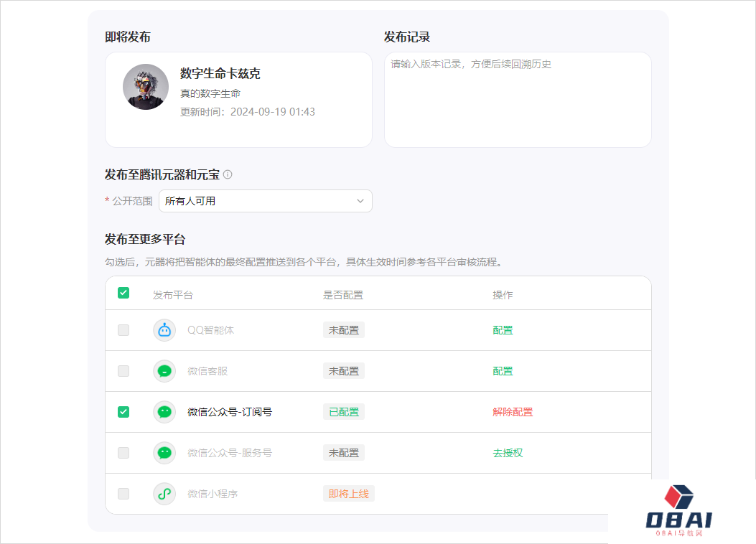Enable the 微信客服 checkbox
This screenshot has width=756, height=544.
123,370
